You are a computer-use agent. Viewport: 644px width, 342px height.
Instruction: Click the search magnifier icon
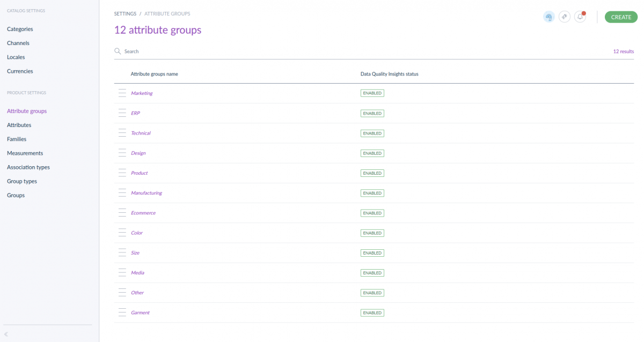click(x=118, y=51)
